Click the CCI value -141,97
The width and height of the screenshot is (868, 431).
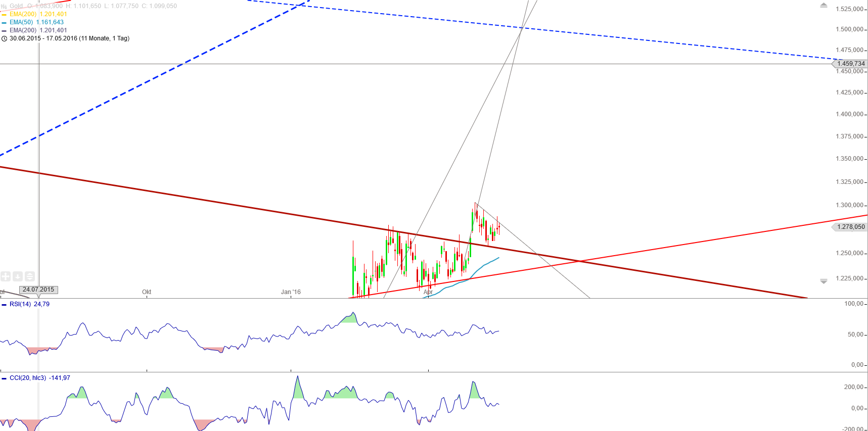tap(60, 378)
